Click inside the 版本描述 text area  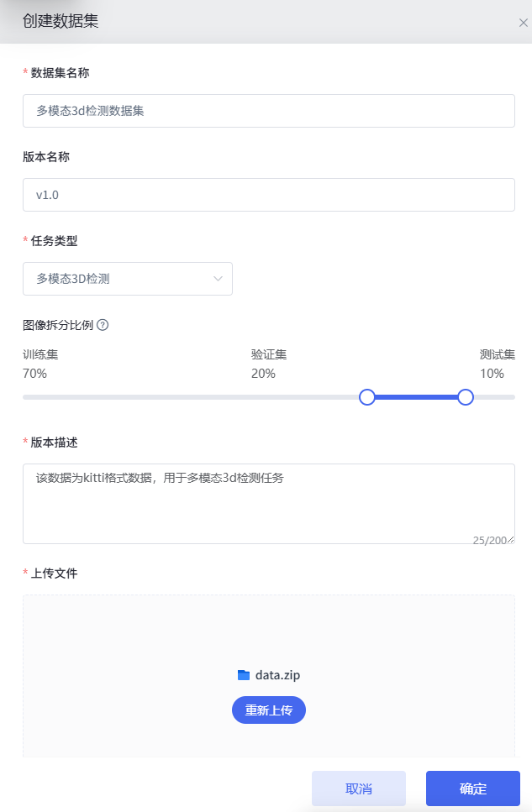(269, 504)
